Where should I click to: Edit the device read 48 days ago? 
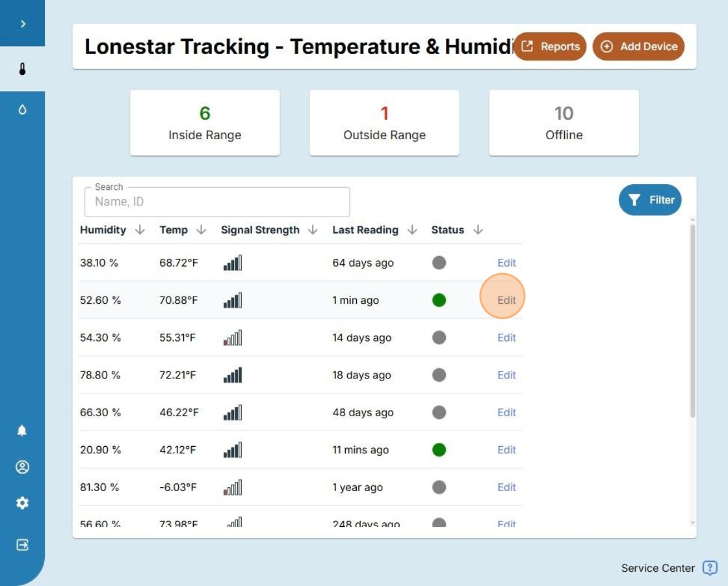point(506,412)
